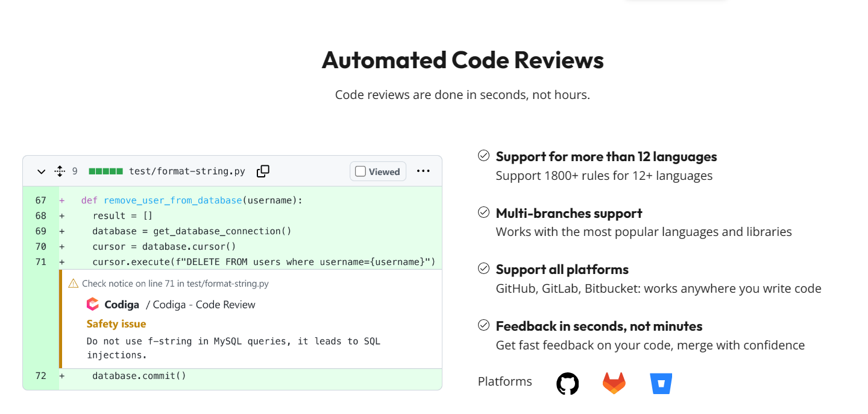This screenshot has height=414, width=868.
Task: Click the warning triangle on check notice
Action: [74, 283]
